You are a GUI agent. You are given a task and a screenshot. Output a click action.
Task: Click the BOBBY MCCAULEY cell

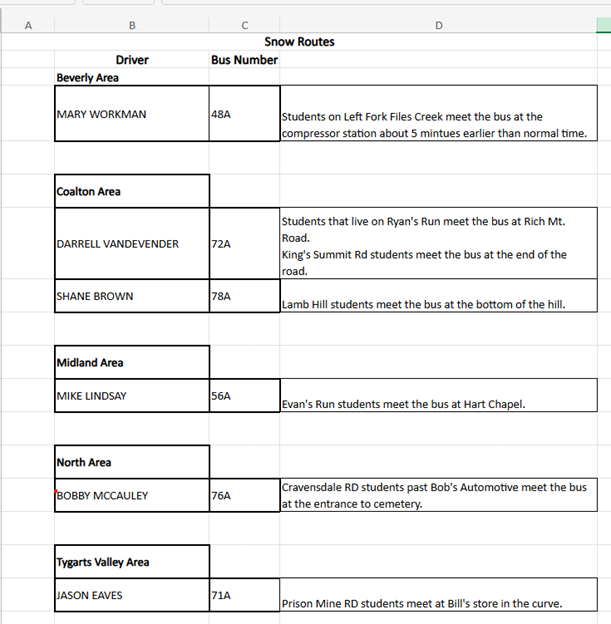coord(131,495)
